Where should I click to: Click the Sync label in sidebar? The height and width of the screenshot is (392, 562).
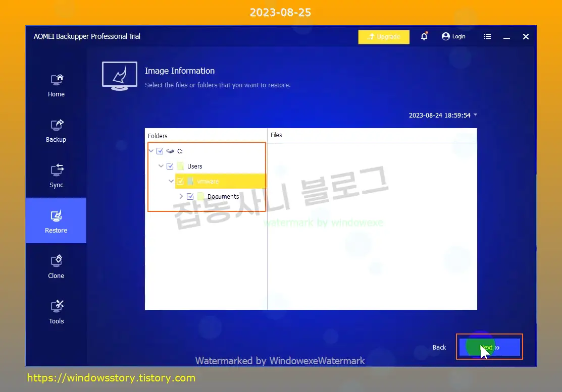[56, 185]
